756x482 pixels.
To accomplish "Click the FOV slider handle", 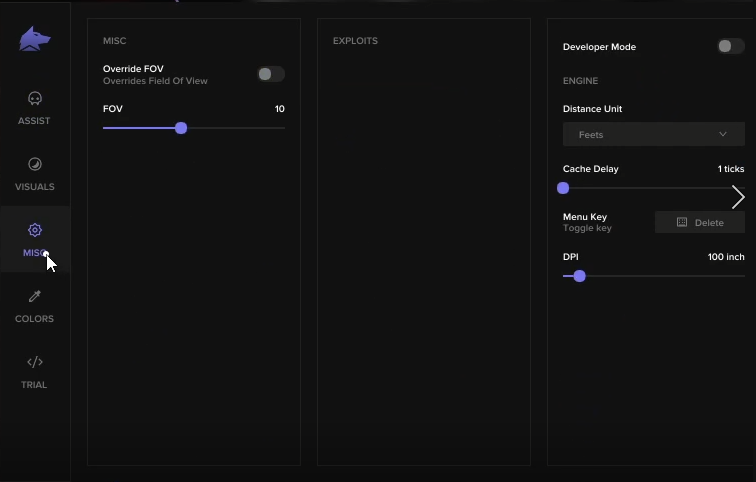I will tap(181, 128).
